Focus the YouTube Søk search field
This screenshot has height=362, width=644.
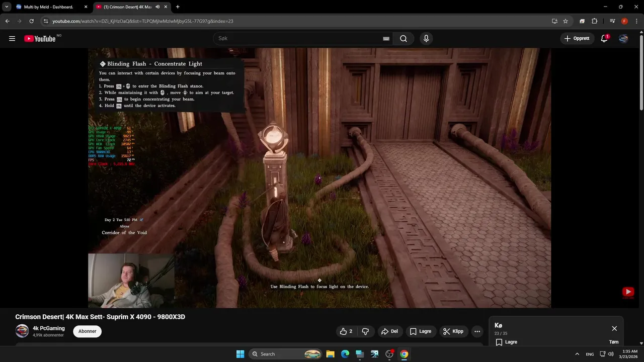tap(302, 39)
